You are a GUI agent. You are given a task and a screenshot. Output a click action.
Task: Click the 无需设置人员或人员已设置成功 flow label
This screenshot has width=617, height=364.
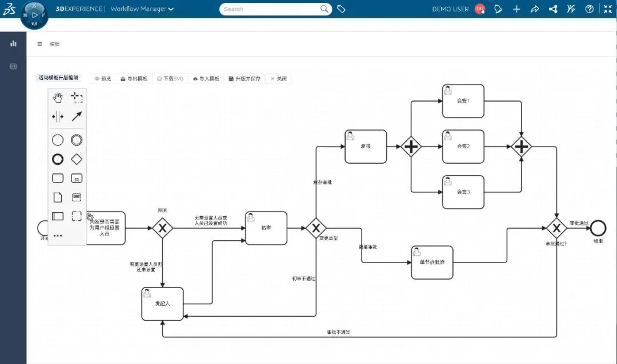[210, 221]
